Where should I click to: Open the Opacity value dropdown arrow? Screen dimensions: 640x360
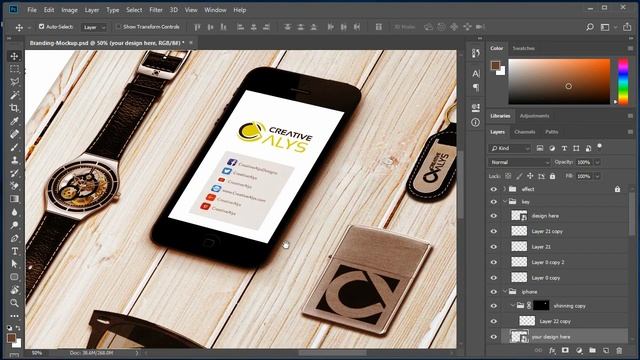[597, 162]
